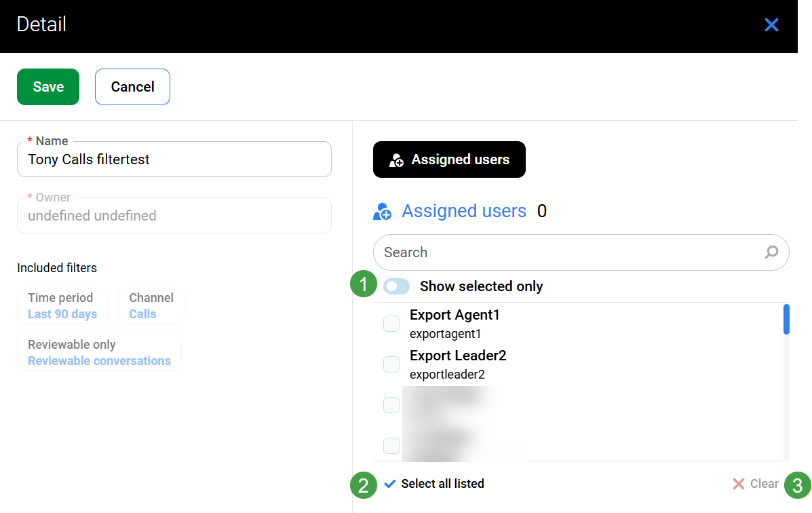Viewport: 812px width, 513px height.
Task: Click the disabled Owner field
Action: click(174, 216)
